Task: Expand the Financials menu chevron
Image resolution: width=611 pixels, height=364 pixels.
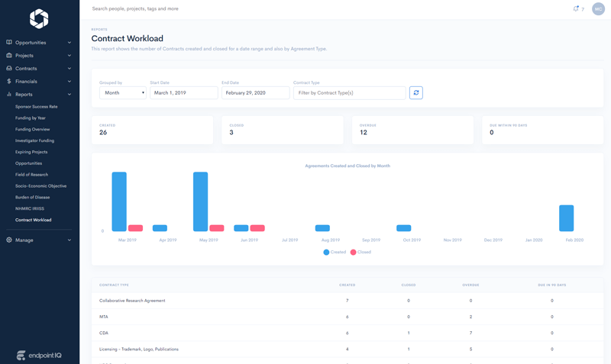Action: tap(70, 82)
